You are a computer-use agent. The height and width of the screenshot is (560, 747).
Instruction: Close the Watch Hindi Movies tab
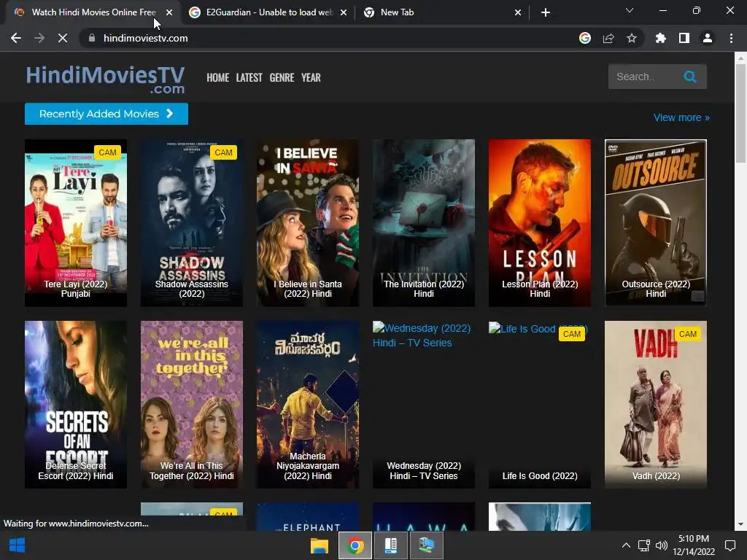[x=169, y=13]
